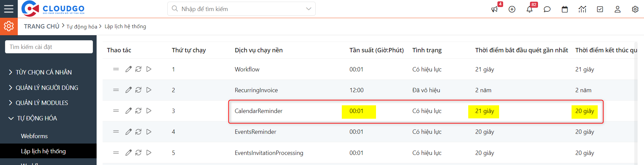Expand QUẢN LÝ NGƯỜI DÙNG section
The height and width of the screenshot is (165, 644).
pyautogui.click(x=47, y=88)
